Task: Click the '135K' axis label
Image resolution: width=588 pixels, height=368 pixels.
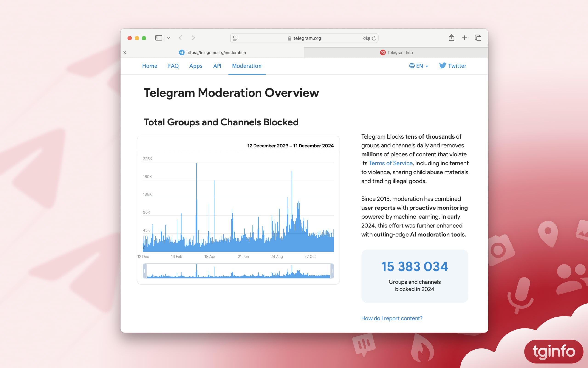Action: (147, 194)
